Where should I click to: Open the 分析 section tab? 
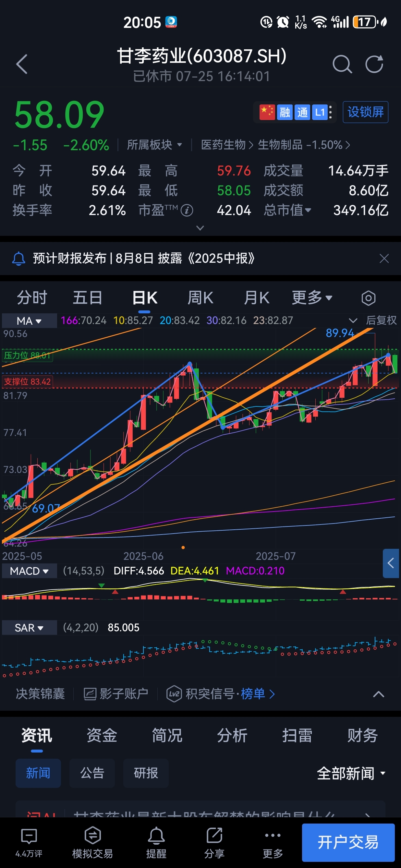232,736
